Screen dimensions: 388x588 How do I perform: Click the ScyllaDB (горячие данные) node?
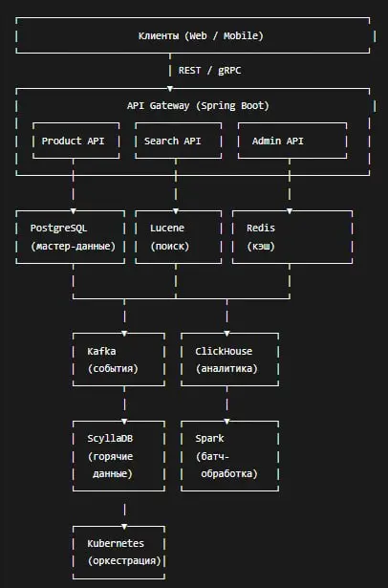tap(119, 456)
